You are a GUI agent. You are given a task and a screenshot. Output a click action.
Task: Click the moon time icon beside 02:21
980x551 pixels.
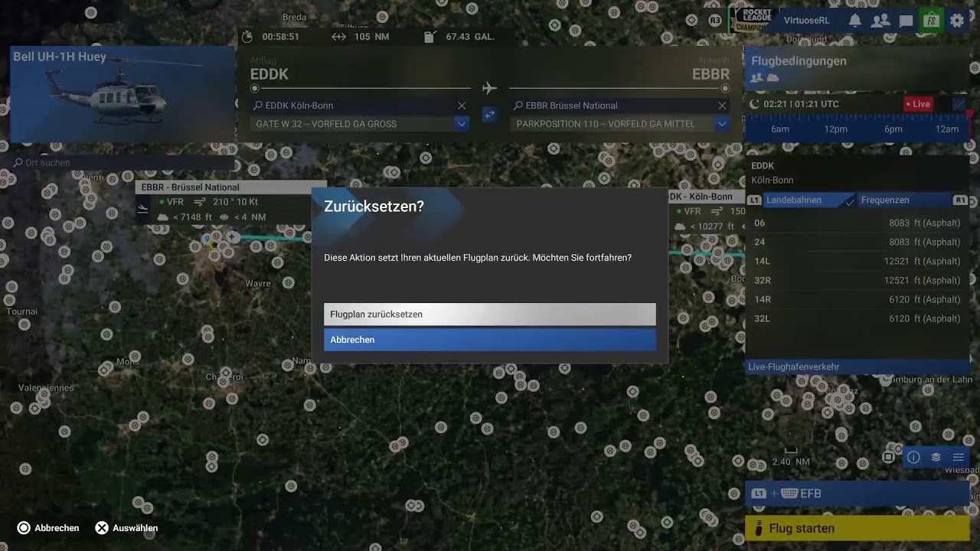(754, 104)
